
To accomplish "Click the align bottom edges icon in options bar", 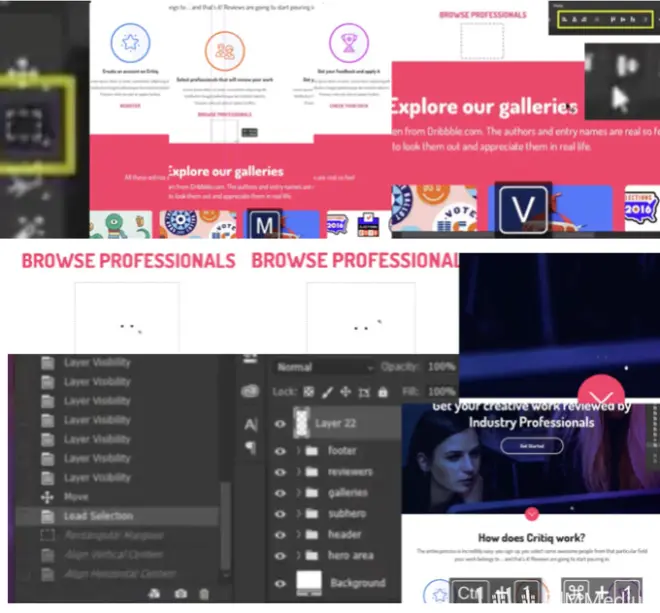I will click(633, 19).
